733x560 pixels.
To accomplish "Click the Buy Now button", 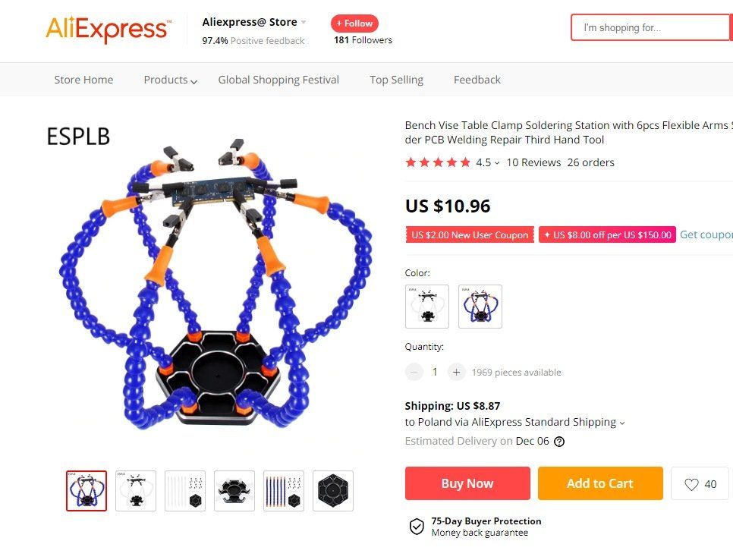I will (x=467, y=483).
